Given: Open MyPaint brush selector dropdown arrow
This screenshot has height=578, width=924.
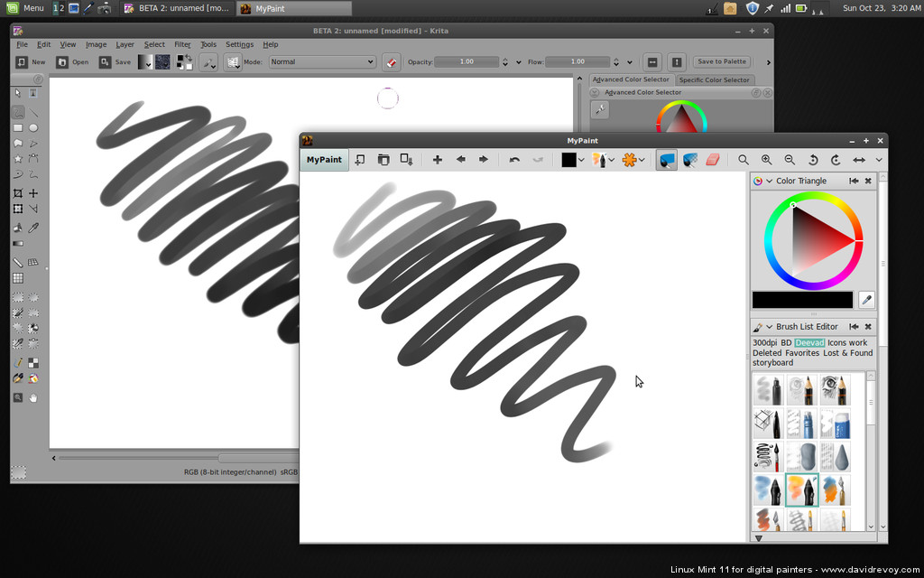Looking at the screenshot, I should click(x=612, y=160).
